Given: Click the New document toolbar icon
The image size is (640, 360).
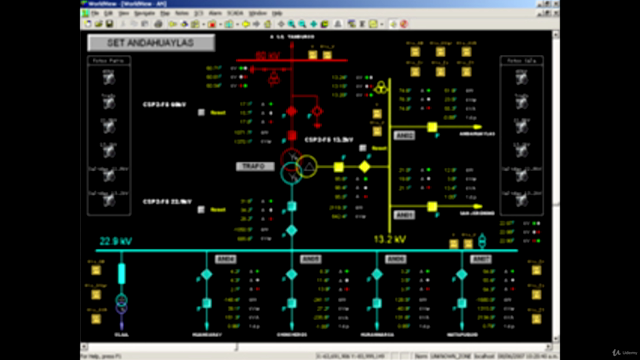Looking at the screenshot, I should tap(88, 24).
